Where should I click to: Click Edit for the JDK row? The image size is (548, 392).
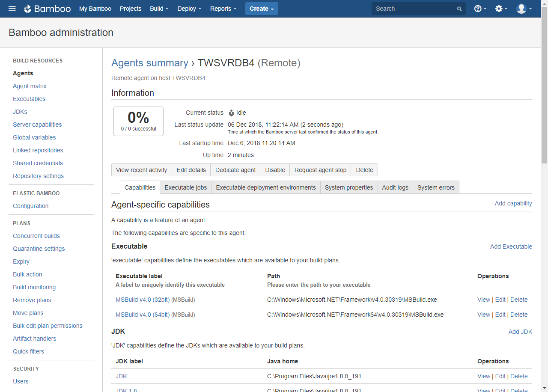(x=500, y=376)
